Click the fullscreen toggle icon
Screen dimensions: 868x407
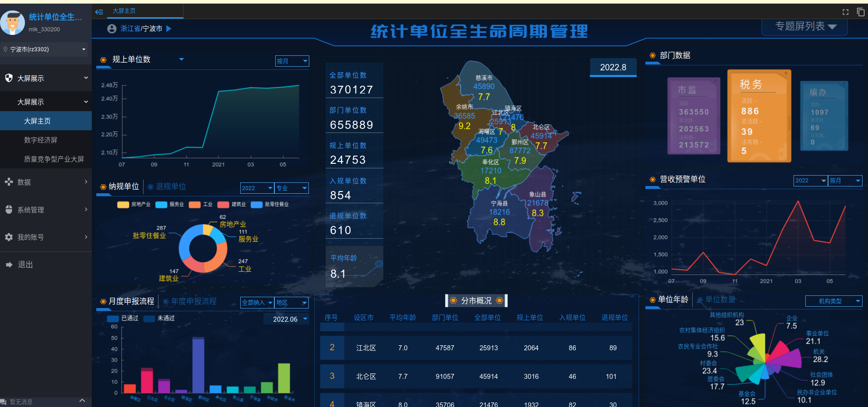click(845, 12)
